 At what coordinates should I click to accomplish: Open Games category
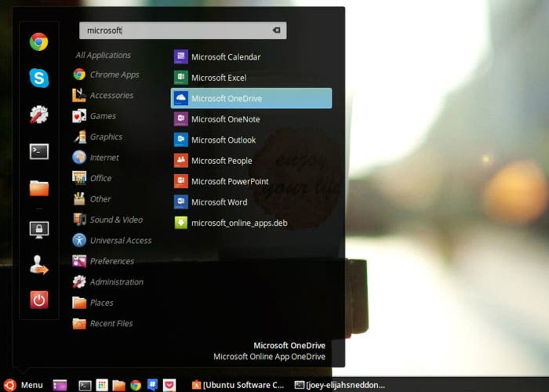(94, 116)
